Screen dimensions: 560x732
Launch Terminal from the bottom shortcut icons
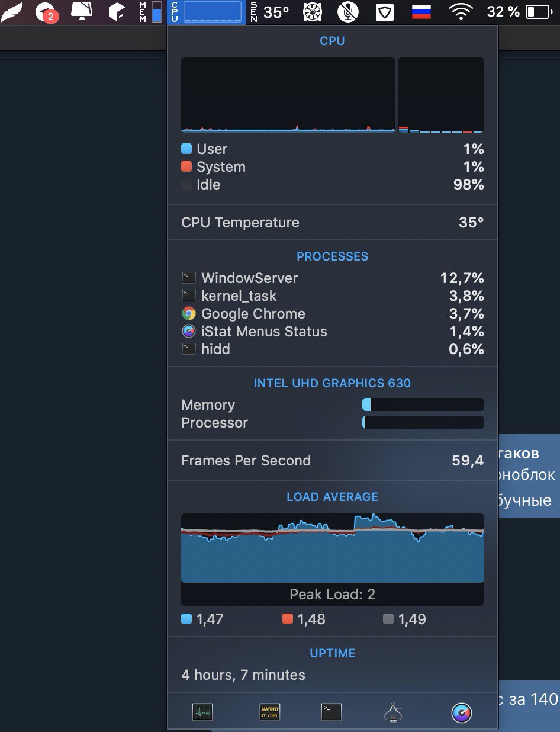pos(332,711)
